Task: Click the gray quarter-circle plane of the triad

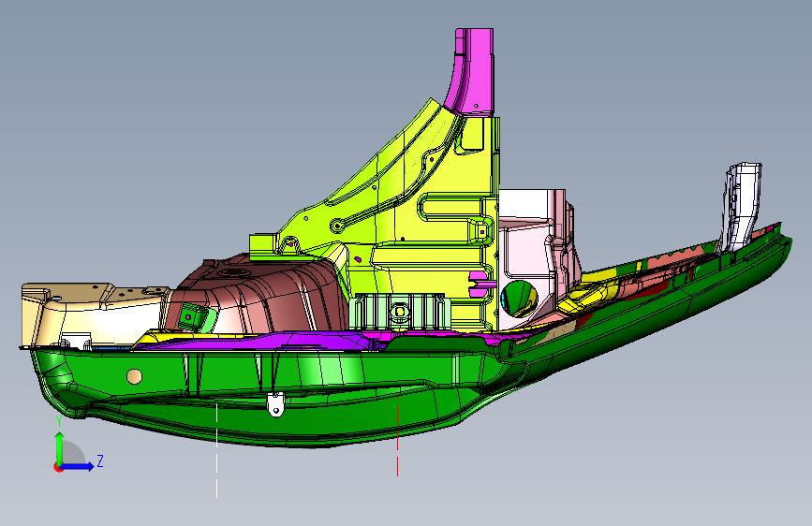Action: click(72, 452)
